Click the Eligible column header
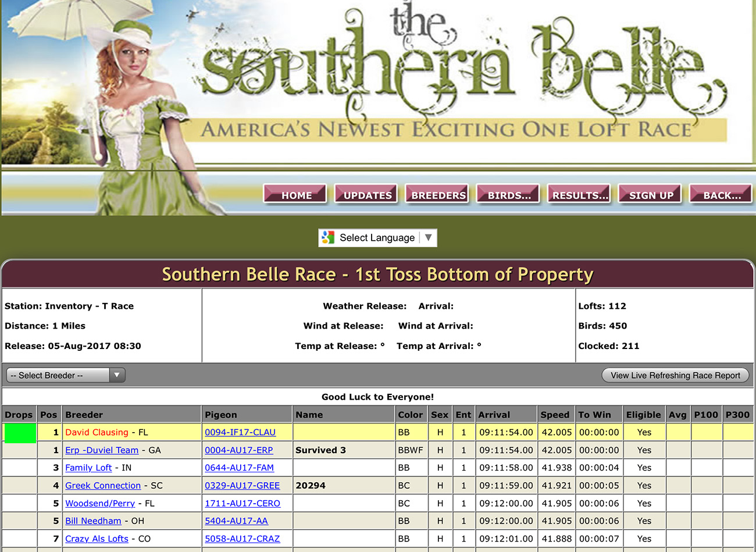756x552 pixels. point(644,415)
